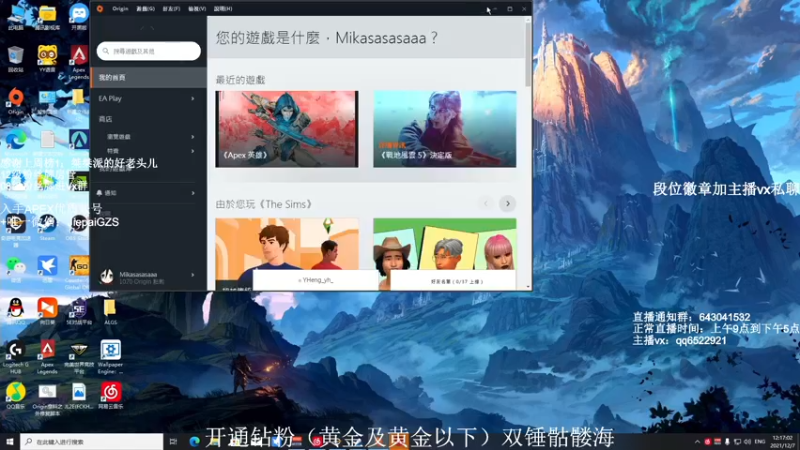Expand the EA Play sidebar arrow

click(x=193, y=98)
